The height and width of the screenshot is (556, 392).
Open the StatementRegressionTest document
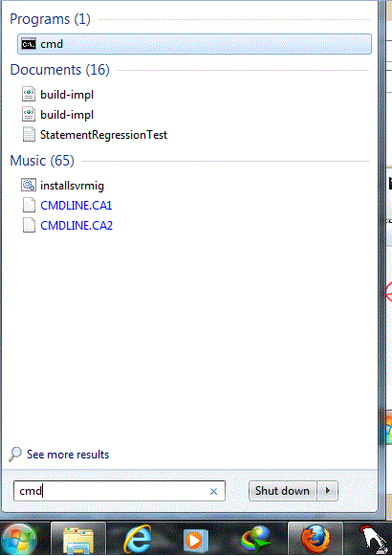pyautogui.click(x=103, y=135)
